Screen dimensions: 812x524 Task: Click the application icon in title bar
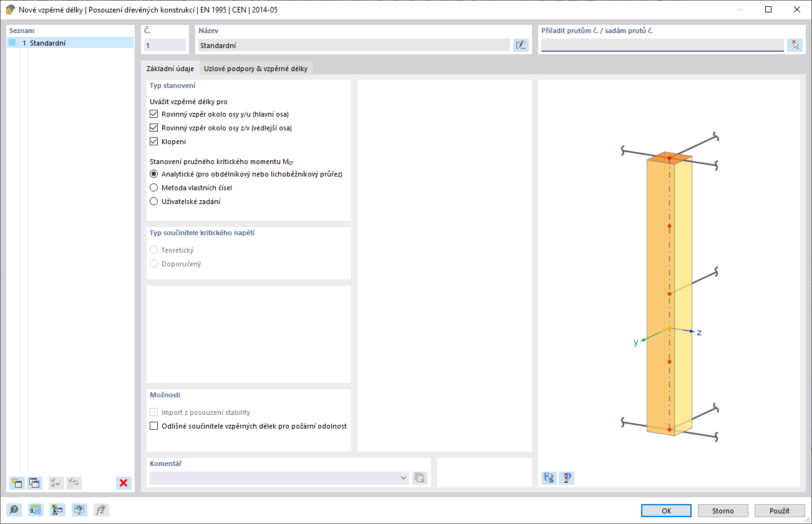[10, 9]
